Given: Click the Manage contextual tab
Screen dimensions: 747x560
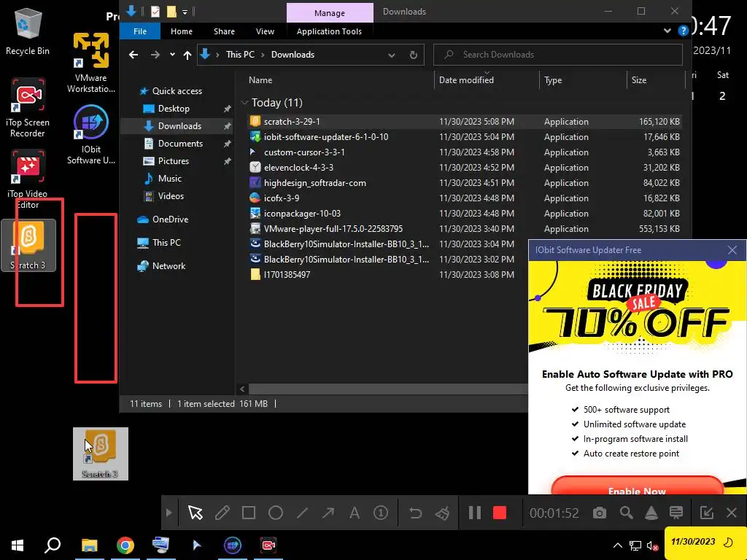Looking at the screenshot, I should click(x=329, y=13).
